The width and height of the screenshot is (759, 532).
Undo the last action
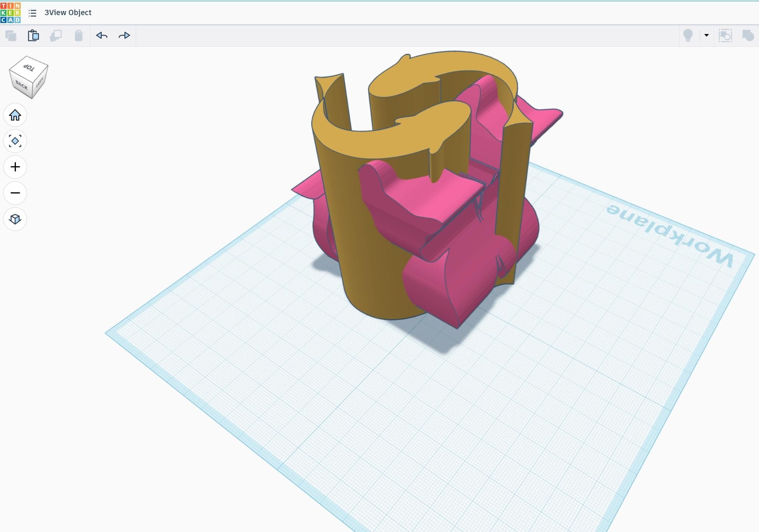(102, 36)
